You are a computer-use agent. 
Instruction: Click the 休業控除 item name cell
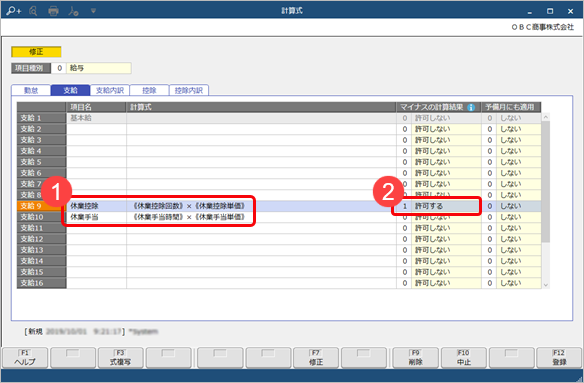point(96,206)
